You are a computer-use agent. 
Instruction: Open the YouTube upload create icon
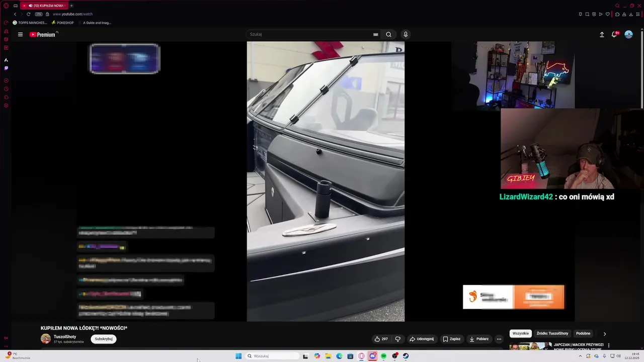tap(602, 35)
